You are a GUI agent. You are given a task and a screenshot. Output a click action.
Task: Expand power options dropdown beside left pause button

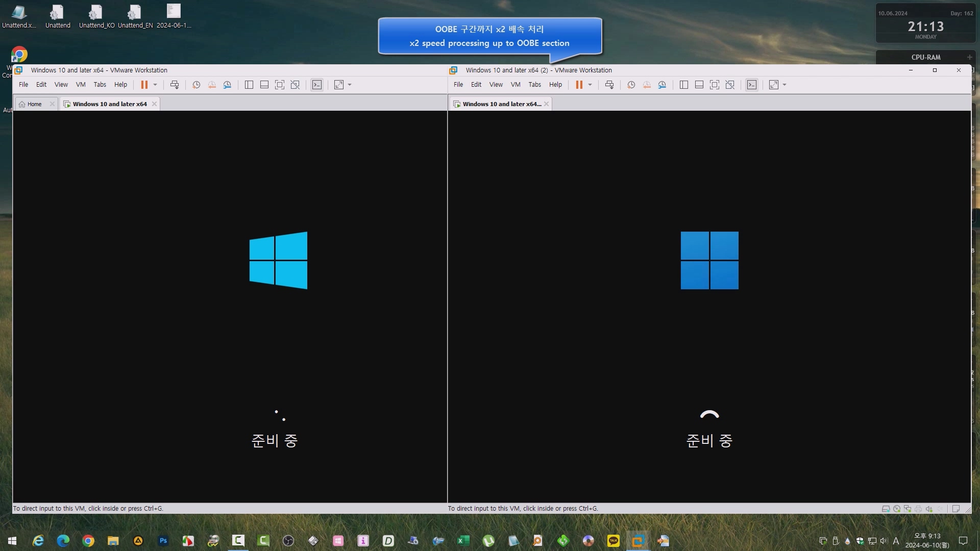[155, 85]
